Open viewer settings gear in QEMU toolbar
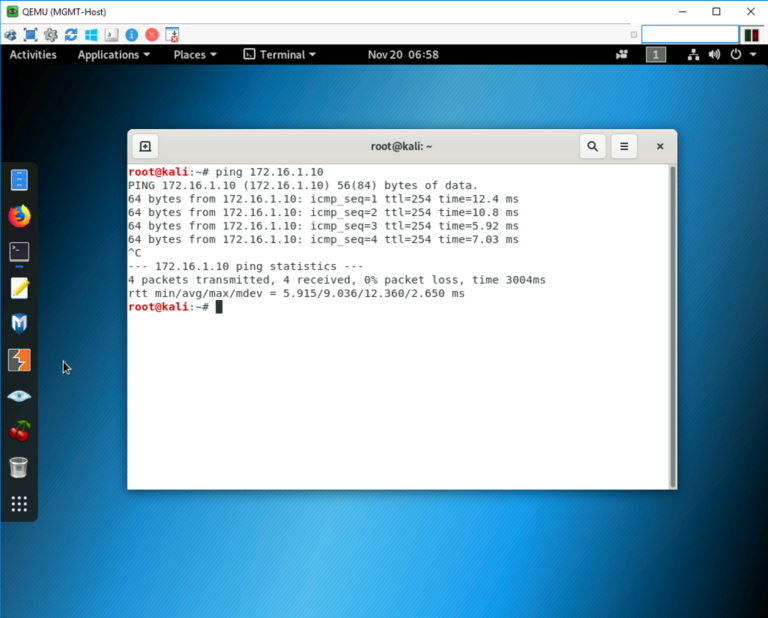 click(x=50, y=35)
